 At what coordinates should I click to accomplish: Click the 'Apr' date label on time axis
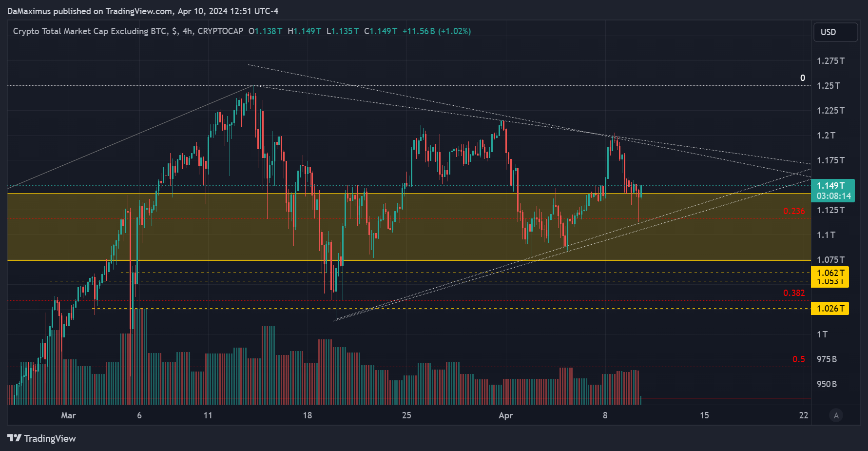(506, 415)
